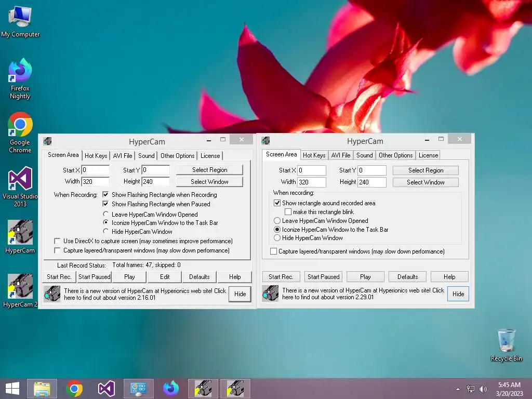The image size is (532, 399).
Task: Switch to Sound tab in right HyperCam
Action: click(x=364, y=155)
